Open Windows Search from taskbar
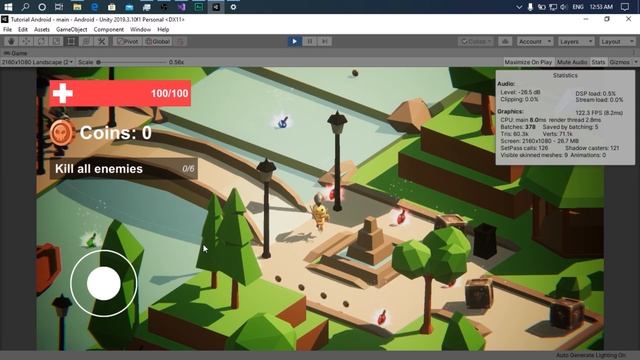Viewport: 640px width, 360px height. pyautogui.click(x=25, y=7)
